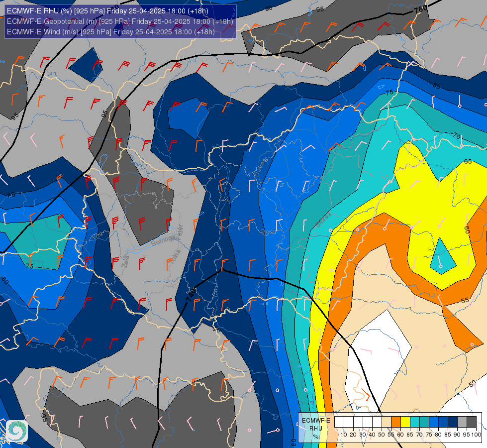Pick the teal 70-75 legend swatch

[x=424, y=422]
